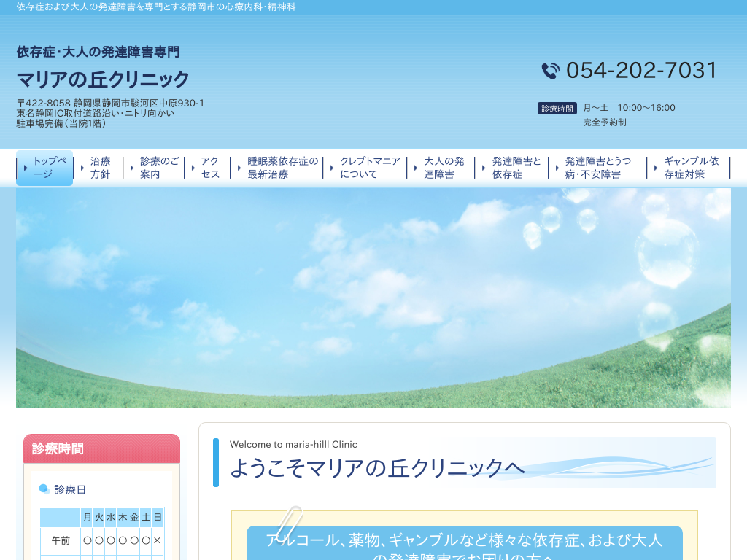747x560 pixels.
Task: Click the blue bubble icon beside 診療日
Action: click(44, 489)
